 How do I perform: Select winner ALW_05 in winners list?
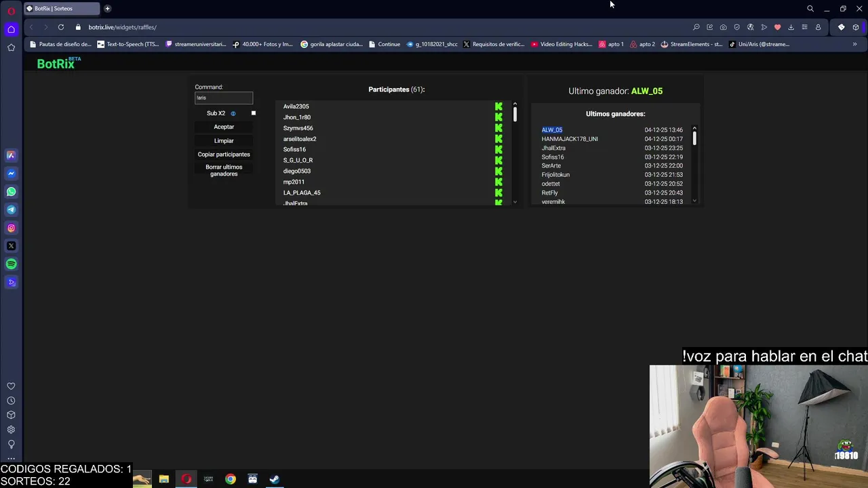tap(552, 130)
